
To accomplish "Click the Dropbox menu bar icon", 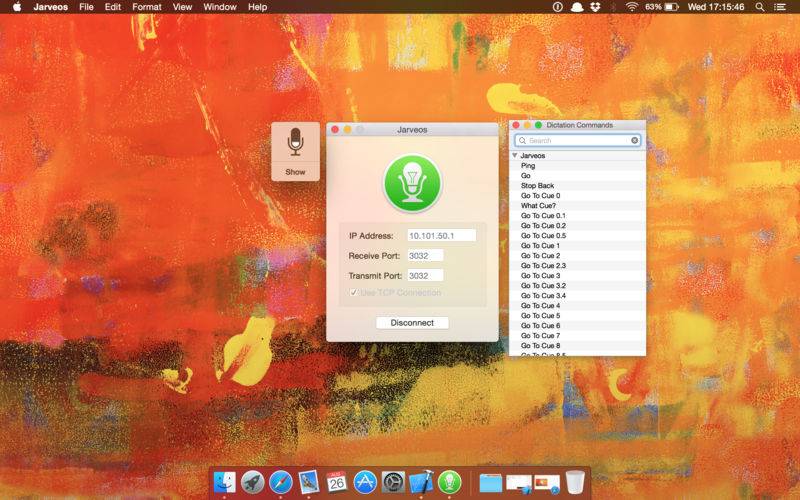I will pyautogui.click(x=595, y=7).
